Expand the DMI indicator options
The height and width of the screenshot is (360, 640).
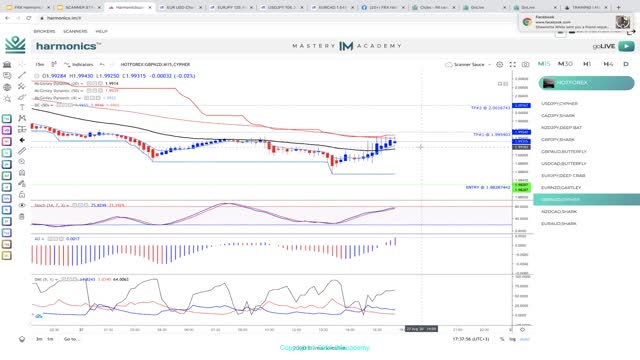(56, 280)
